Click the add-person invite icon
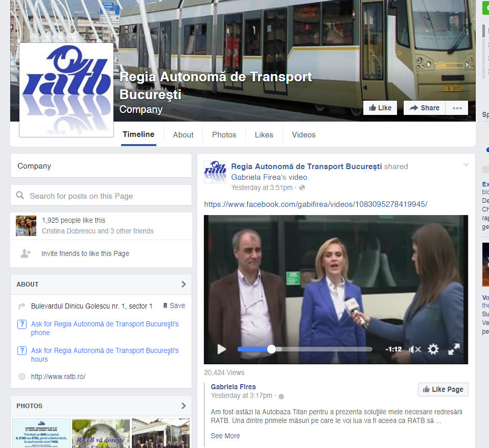The height and width of the screenshot is (448, 489). click(26, 253)
